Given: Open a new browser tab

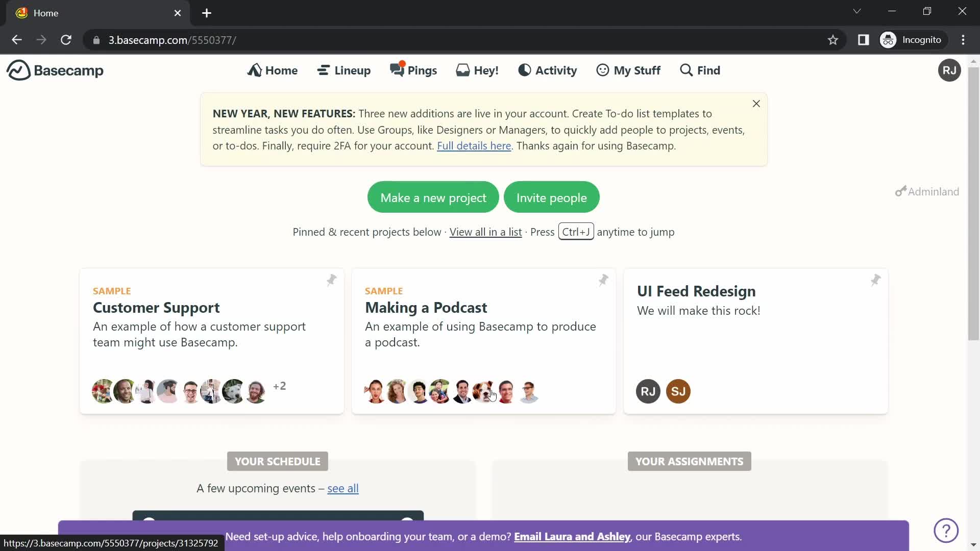Looking at the screenshot, I should [207, 13].
